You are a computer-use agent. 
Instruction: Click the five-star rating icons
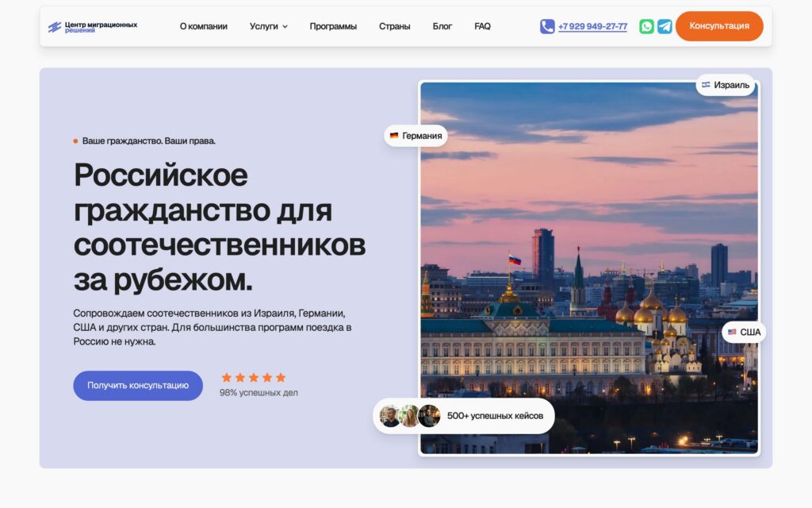coord(254,377)
